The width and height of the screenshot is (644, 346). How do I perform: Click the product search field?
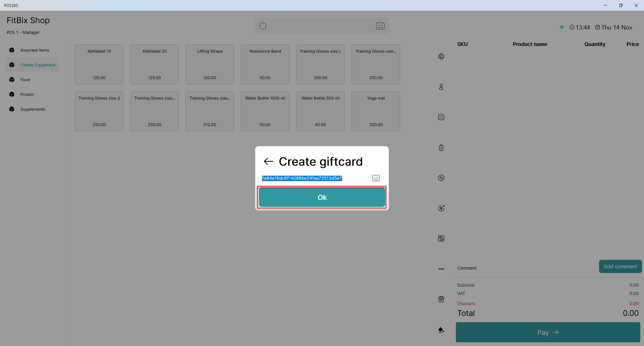point(321,26)
